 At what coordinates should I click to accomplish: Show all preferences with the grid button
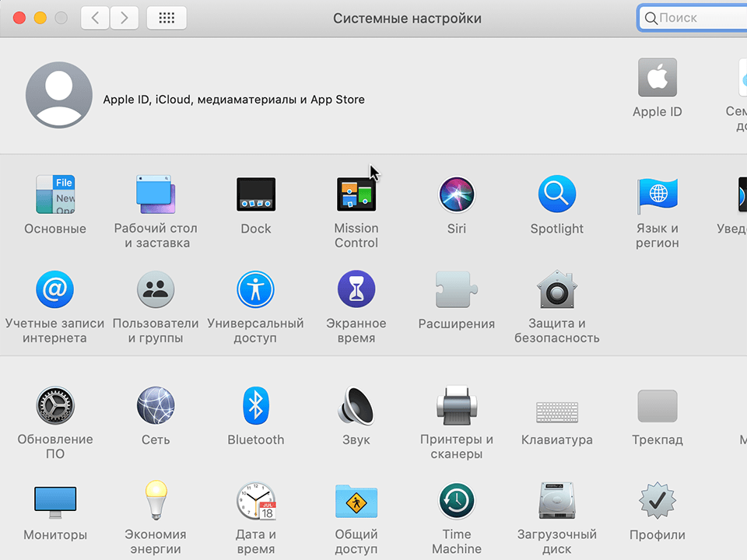coord(166,17)
